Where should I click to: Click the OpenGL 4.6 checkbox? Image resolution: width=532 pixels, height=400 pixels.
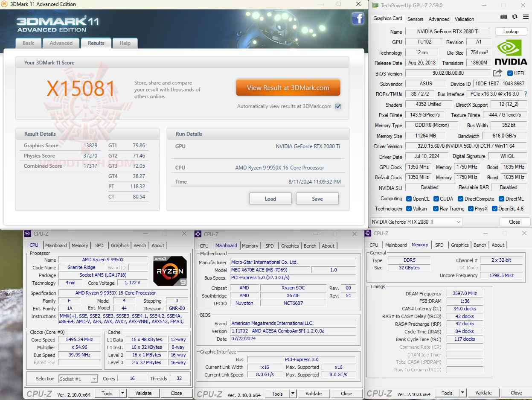pos(495,209)
